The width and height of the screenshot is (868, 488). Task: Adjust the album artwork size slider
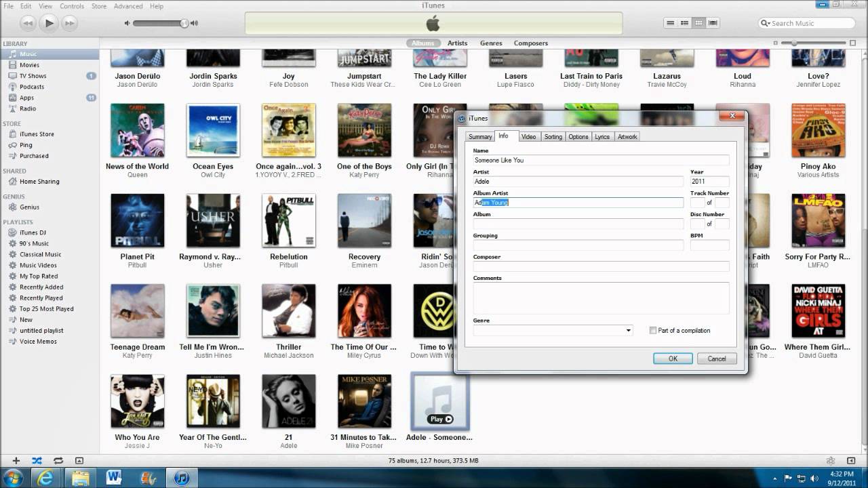click(793, 43)
